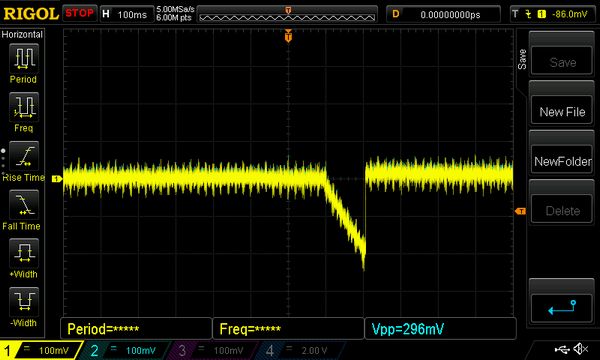
Task: Click the NewFolder button
Action: click(x=562, y=161)
